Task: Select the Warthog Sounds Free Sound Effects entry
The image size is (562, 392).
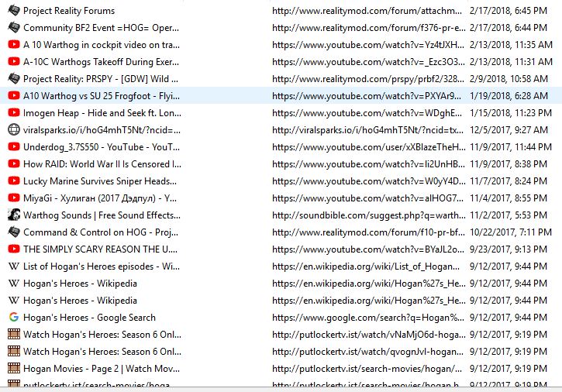Action: click(x=102, y=215)
